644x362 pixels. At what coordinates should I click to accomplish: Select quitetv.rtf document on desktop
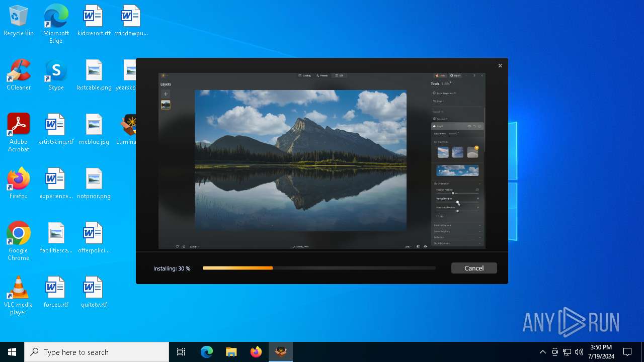click(x=94, y=292)
